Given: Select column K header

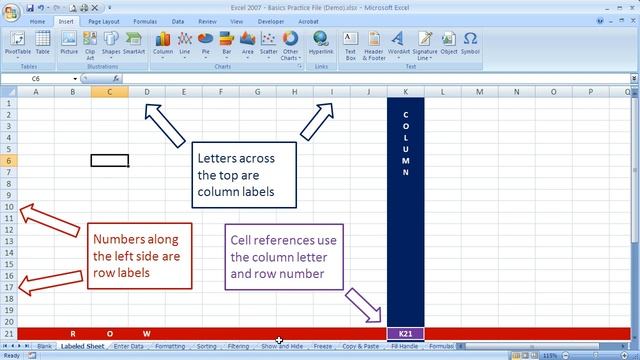Looking at the screenshot, I should pos(406,92).
